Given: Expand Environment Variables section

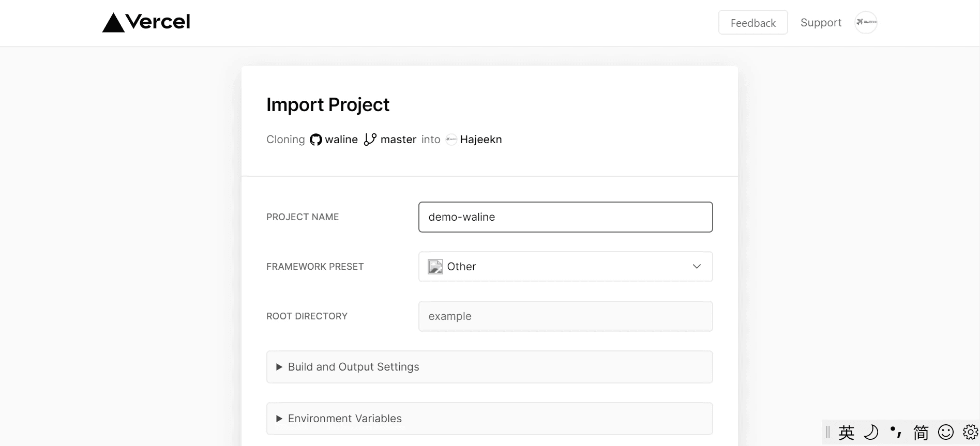Looking at the screenshot, I should [x=489, y=419].
